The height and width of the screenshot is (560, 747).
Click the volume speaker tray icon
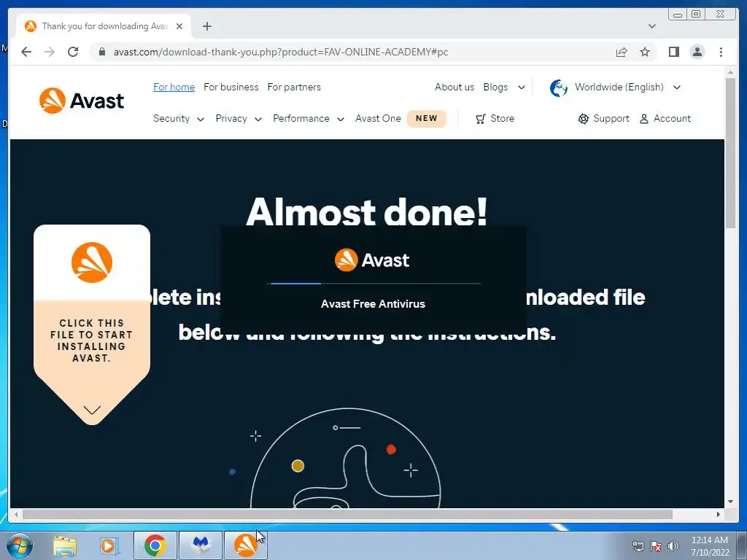pyautogui.click(x=673, y=546)
